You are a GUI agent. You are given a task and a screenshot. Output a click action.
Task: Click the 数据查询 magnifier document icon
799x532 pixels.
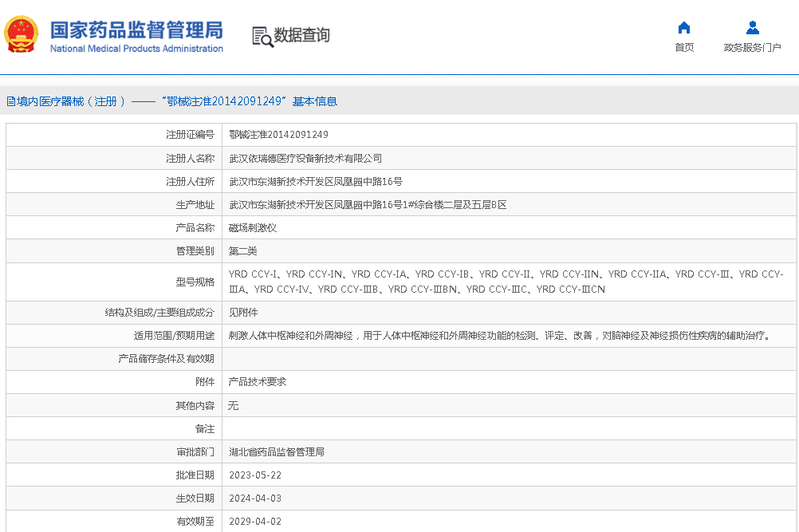[262, 36]
